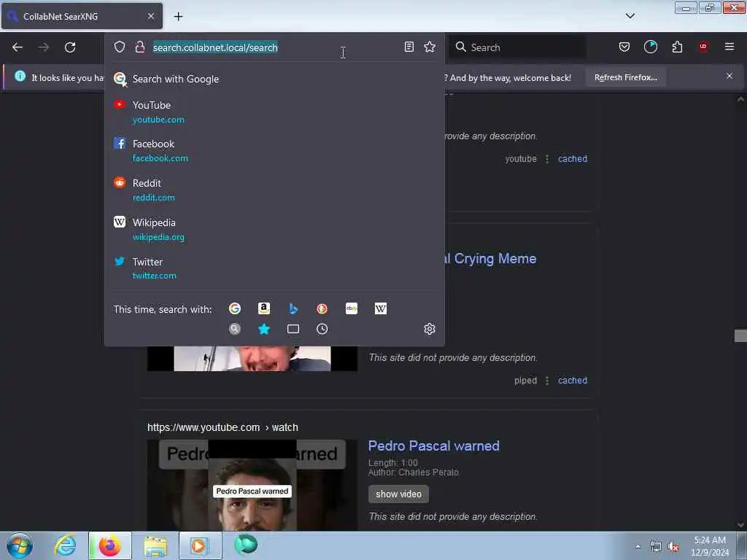Reload the current page

click(x=70, y=47)
